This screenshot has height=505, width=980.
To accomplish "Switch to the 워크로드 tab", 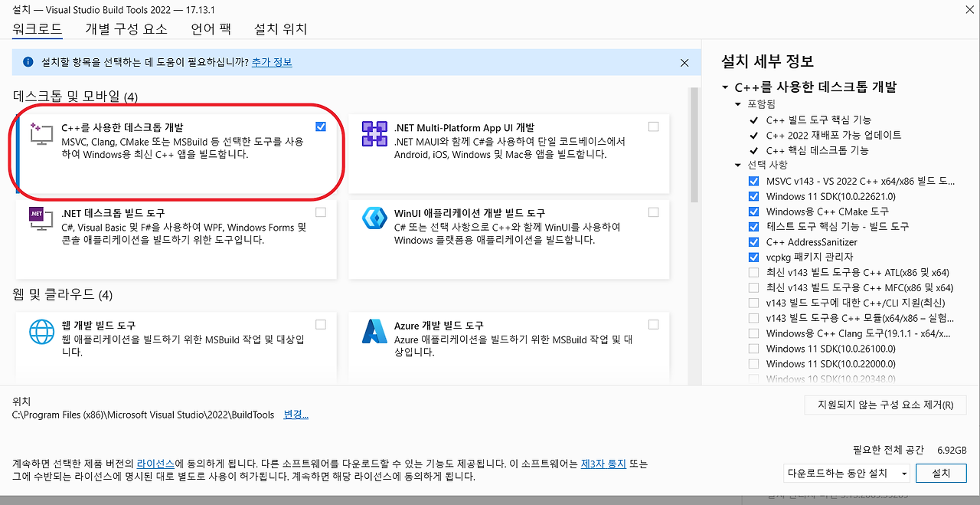I will 38,28.
